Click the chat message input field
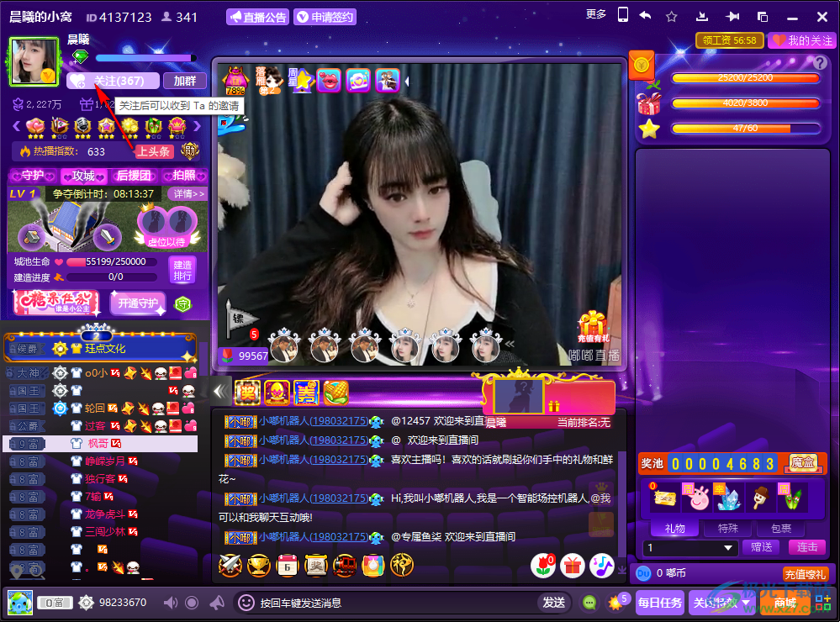 [396, 603]
